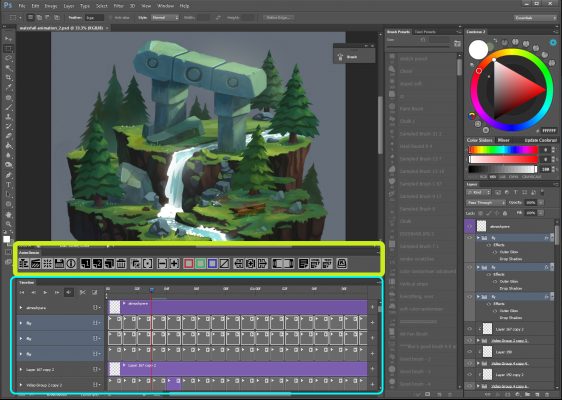Select the Pen tool
The image size is (562, 400).
pos(8,175)
